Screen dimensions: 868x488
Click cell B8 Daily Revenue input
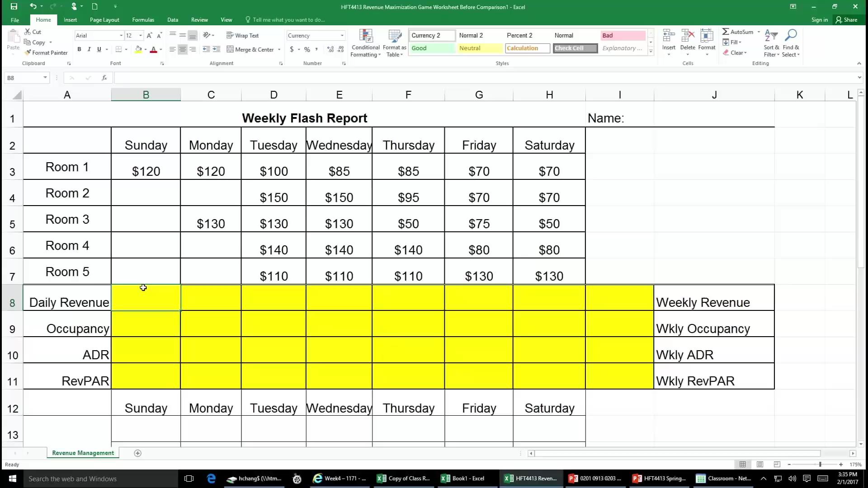click(x=145, y=302)
